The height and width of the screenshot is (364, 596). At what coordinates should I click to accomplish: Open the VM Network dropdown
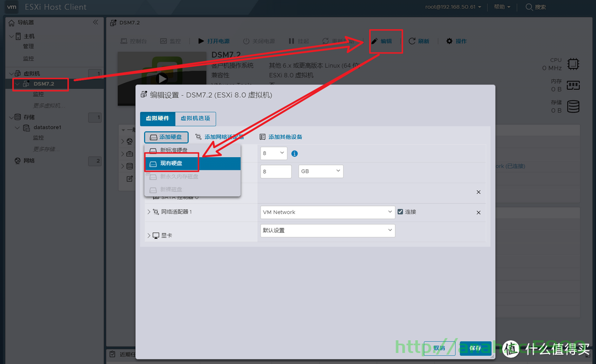(328, 212)
